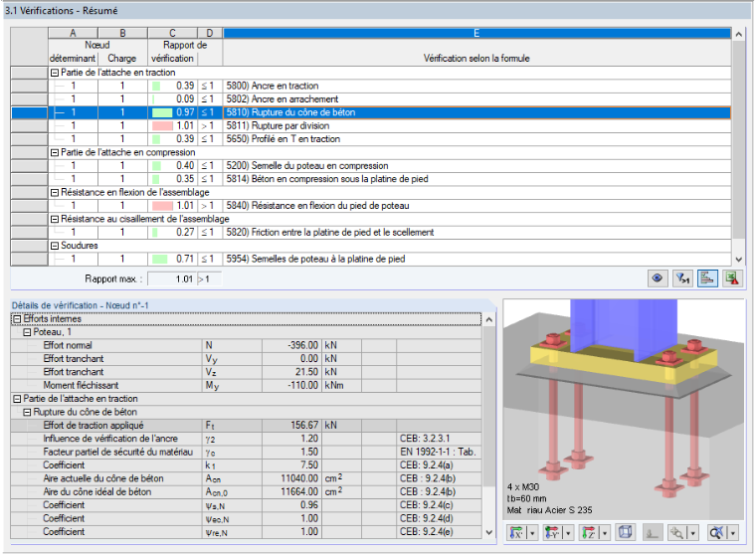Filter results with ratio greater than 1
Image resolution: width=756 pixels, height=555 pixels.
pos(682,278)
